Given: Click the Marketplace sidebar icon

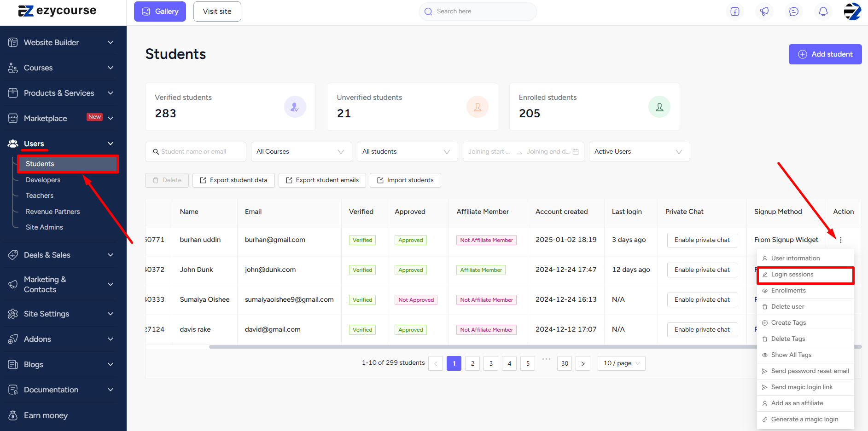Looking at the screenshot, I should [13, 118].
